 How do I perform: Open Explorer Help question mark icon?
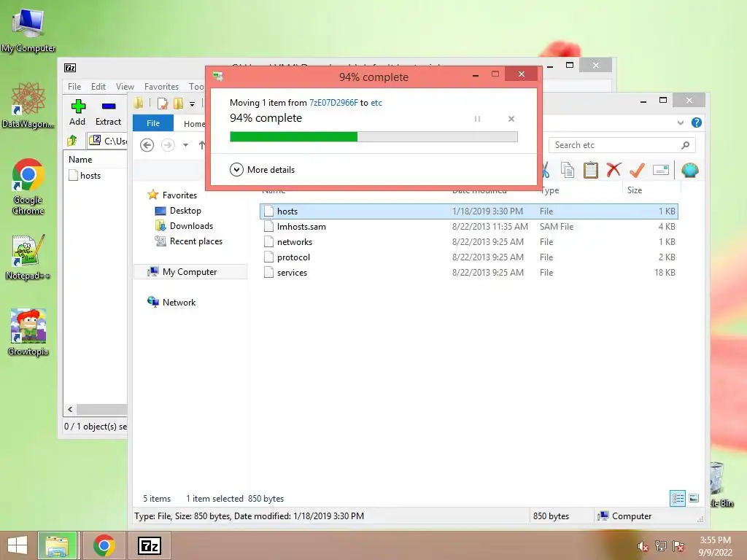tap(697, 122)
